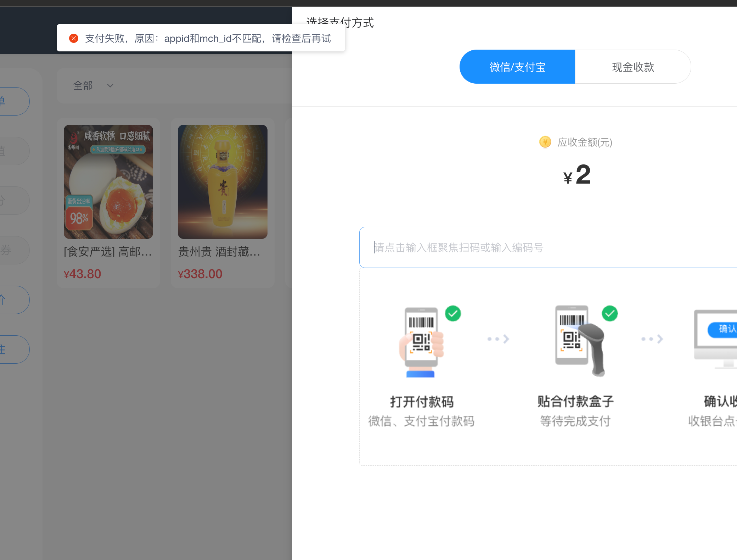
Task: Click product title [食安严选] 高邮…
Action: tap(108, 252)
